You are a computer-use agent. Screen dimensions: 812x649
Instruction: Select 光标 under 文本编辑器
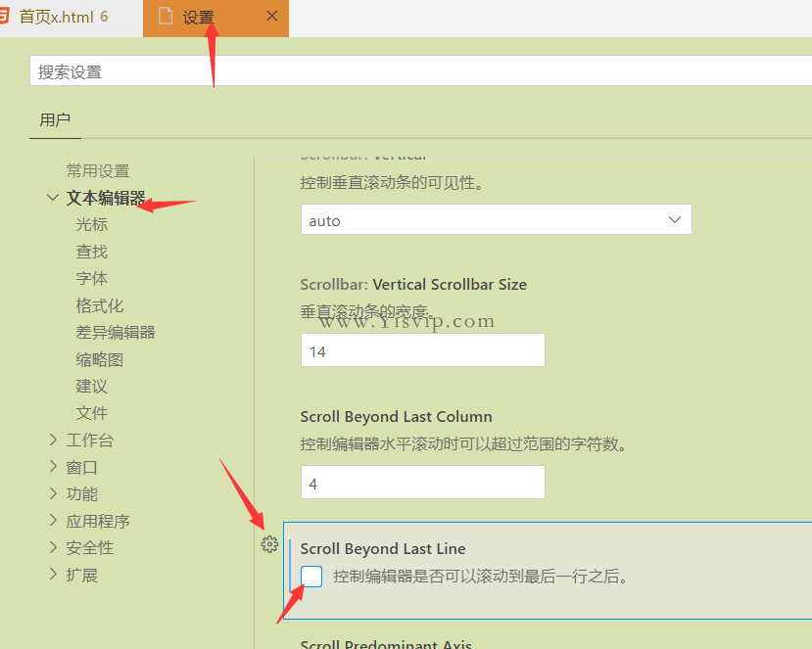pyautogui.click(x=92, y=224)
